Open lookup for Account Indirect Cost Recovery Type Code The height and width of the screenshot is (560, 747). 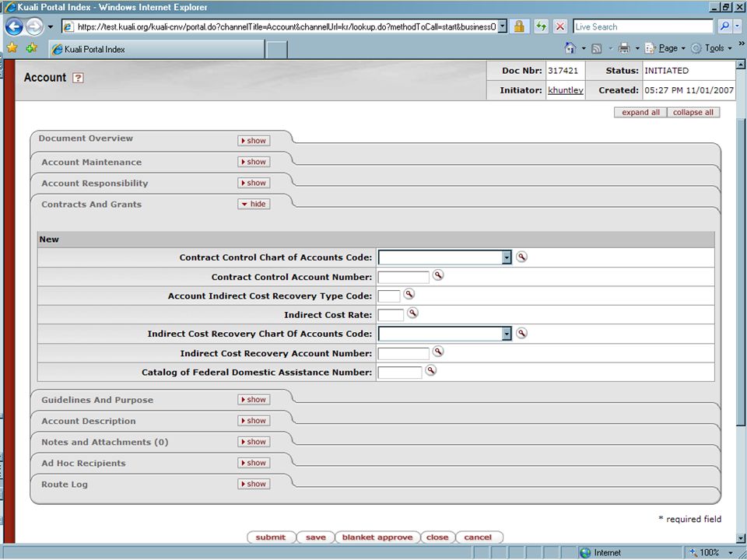[409, 294]
